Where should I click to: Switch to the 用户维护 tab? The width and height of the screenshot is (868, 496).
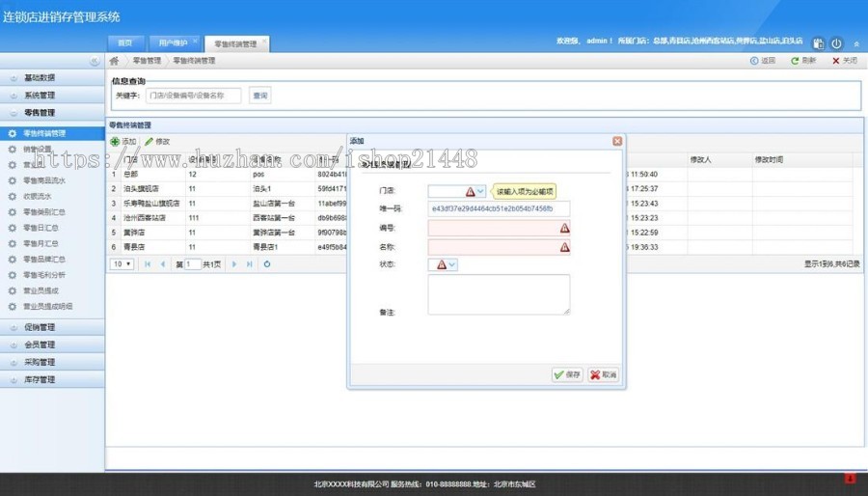click(174, 43)
